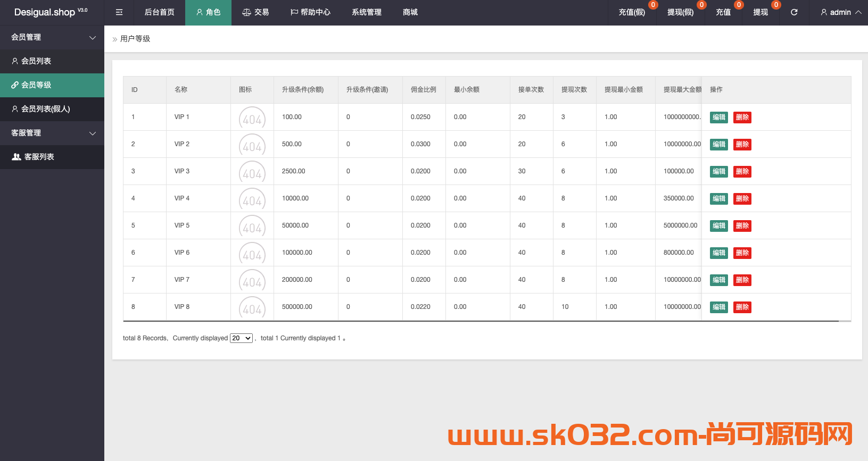Viewport: 868px width, 461px height.
Task: Edit the VIP 3 row
Action: click(x=719, y=172)
